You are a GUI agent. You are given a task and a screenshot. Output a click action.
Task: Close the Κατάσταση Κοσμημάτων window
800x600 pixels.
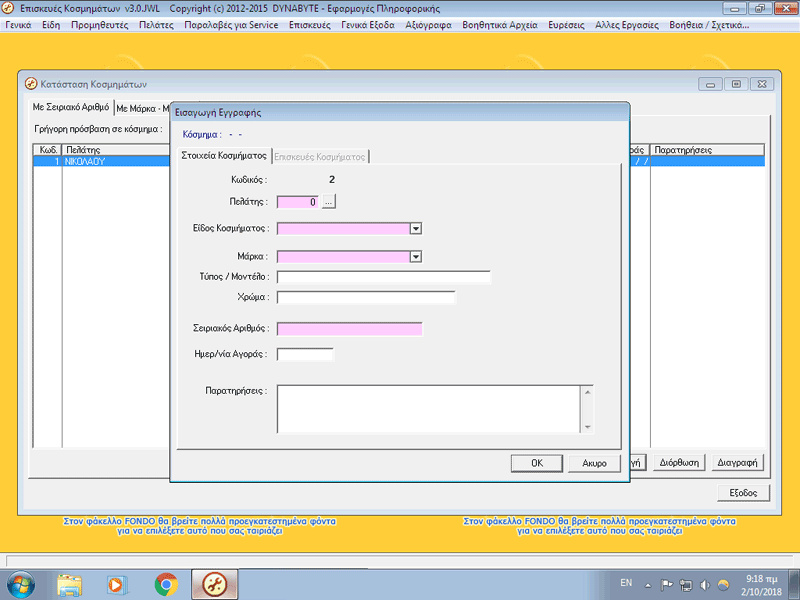762,84
